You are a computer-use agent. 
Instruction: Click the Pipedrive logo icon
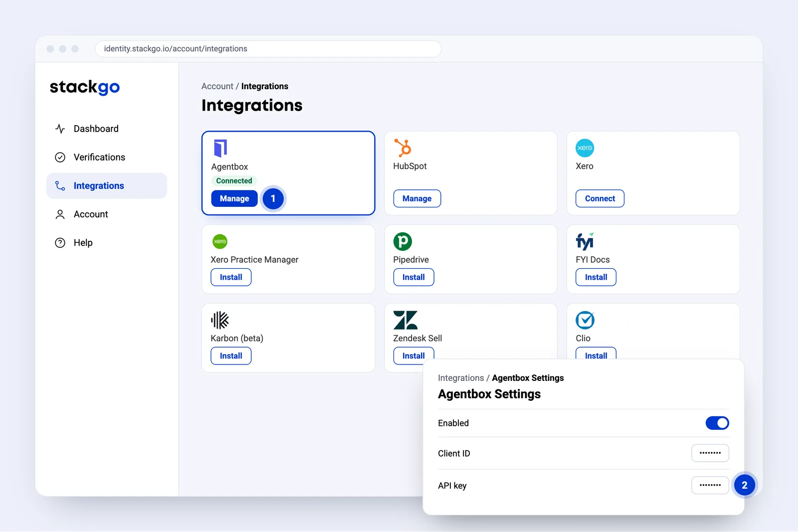click(x=402, y=241)
